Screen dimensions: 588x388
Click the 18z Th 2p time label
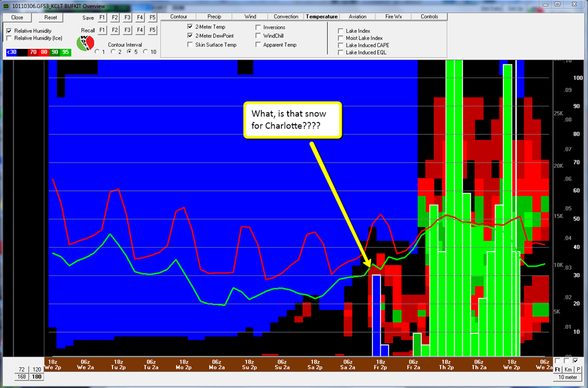point(446,365)
